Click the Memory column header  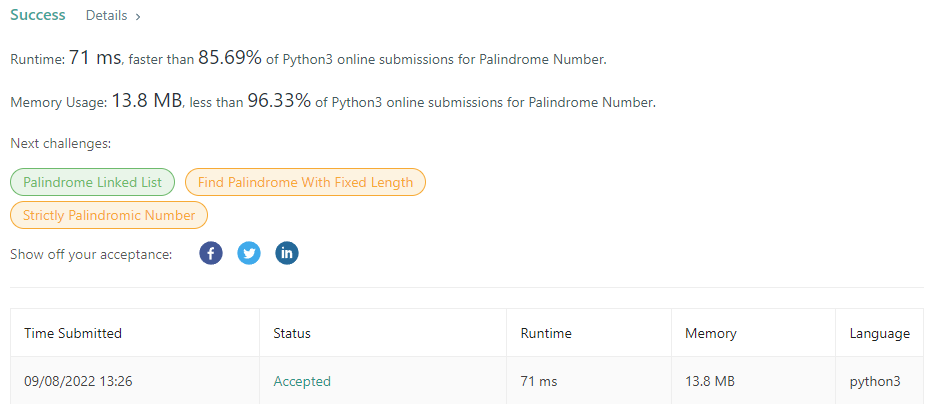tap(710, 333)
